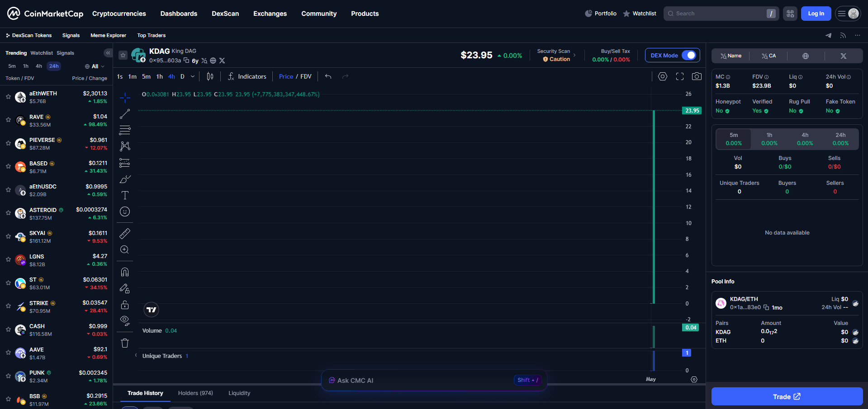The image size is (868, 409).
Task: Collapse the trending sidebar panel
Action: click(108, 53)
